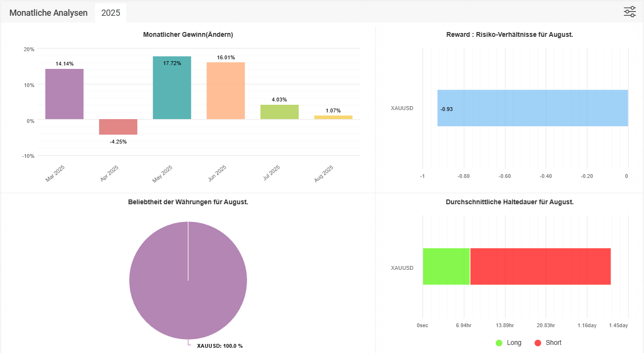The image size is (644, 353).
Task: Toggle the Short legend series
Action: coord(553,342)
